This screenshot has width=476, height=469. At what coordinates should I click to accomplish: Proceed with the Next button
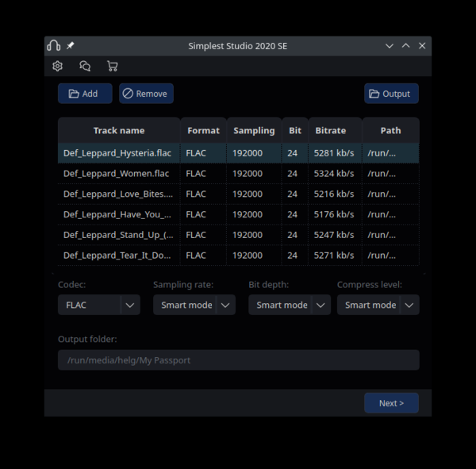coord(391,403)
